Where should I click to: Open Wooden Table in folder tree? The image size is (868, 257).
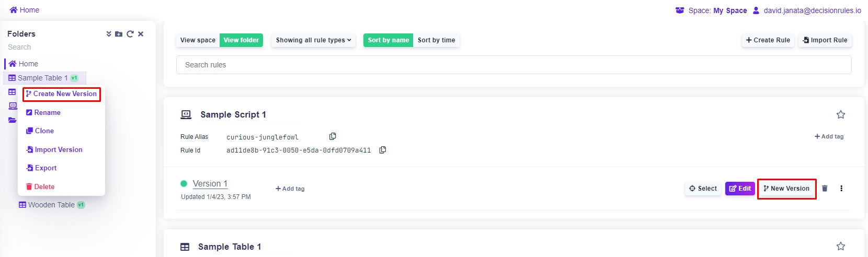point(51,205)
